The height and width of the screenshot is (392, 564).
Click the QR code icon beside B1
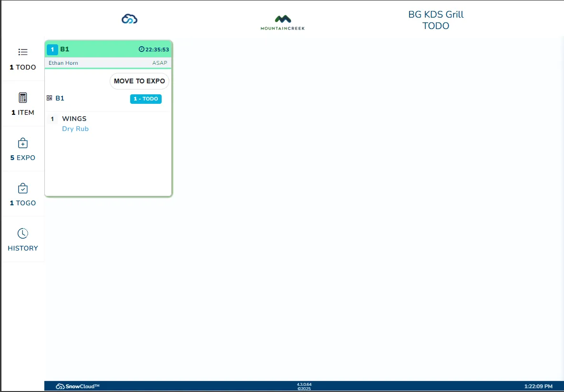tap(50, 98)
